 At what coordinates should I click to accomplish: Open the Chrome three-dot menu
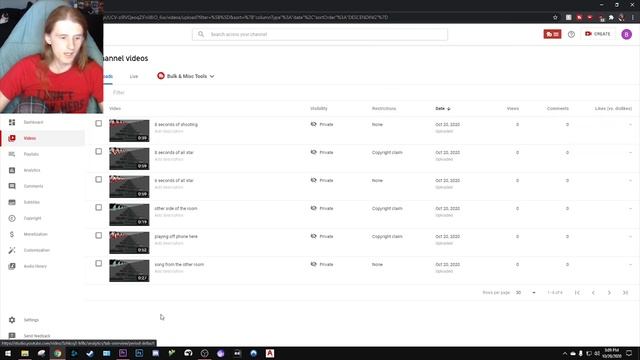pos(633,18)
